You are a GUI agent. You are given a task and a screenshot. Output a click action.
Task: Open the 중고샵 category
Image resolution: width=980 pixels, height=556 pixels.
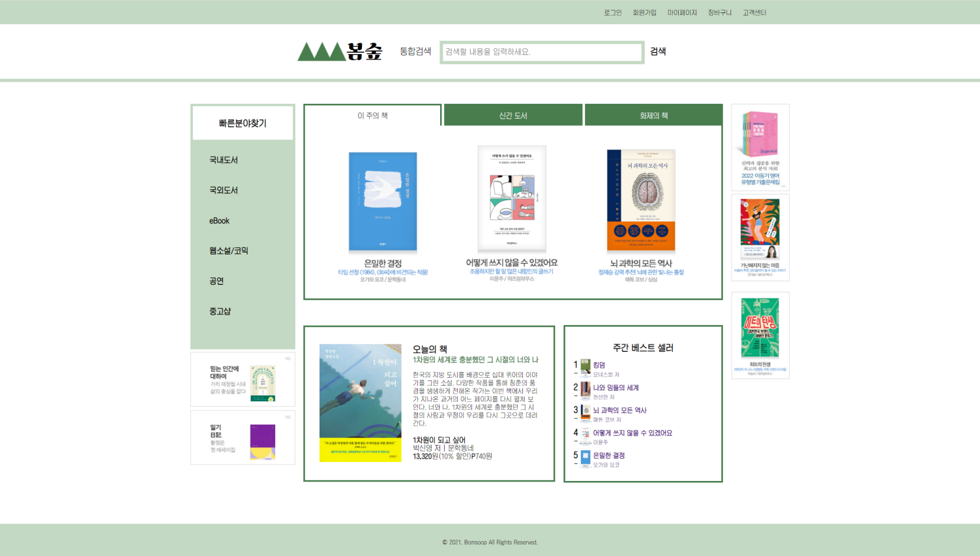(219, 311)
